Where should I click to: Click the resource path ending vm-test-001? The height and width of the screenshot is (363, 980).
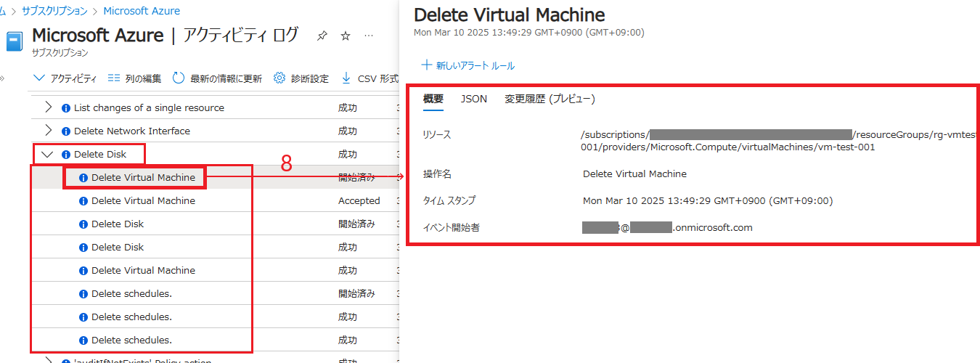[x=780, y=141]
